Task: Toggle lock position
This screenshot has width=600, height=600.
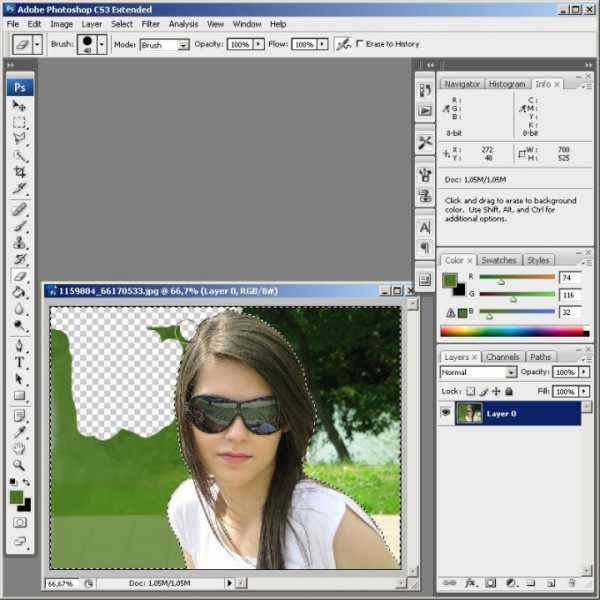Action: pyautogui.click(x=496, y=391)
